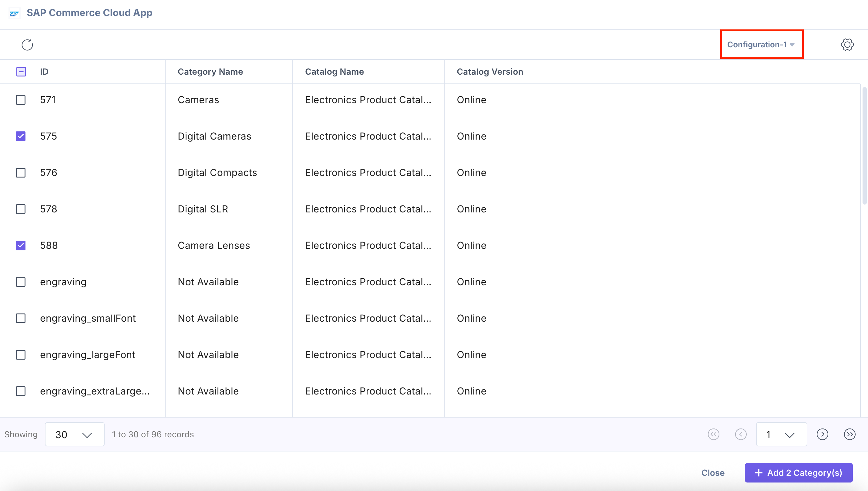
Task: Open the Configuration-1 dropdown
Action: pos(761,45)
